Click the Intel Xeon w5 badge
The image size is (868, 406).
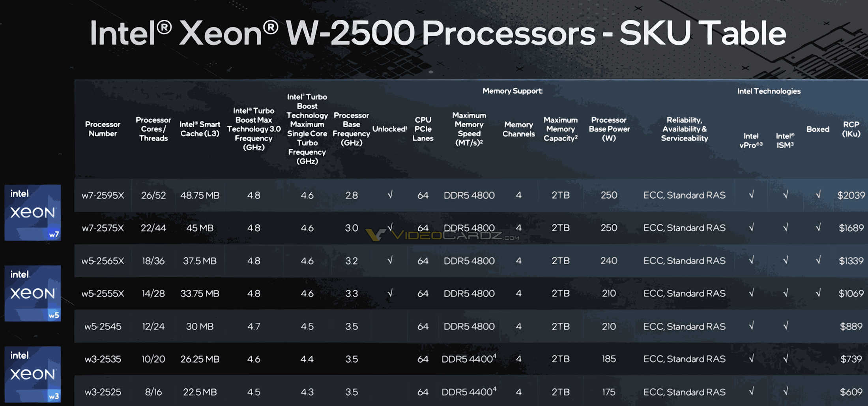click(x=33, y=293)
